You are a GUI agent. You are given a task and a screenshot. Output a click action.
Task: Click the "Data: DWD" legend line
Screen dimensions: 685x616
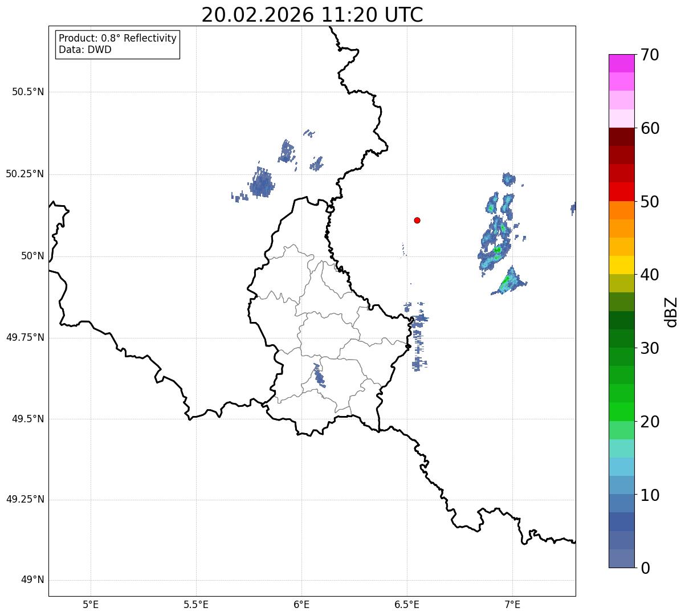(85, 50)
